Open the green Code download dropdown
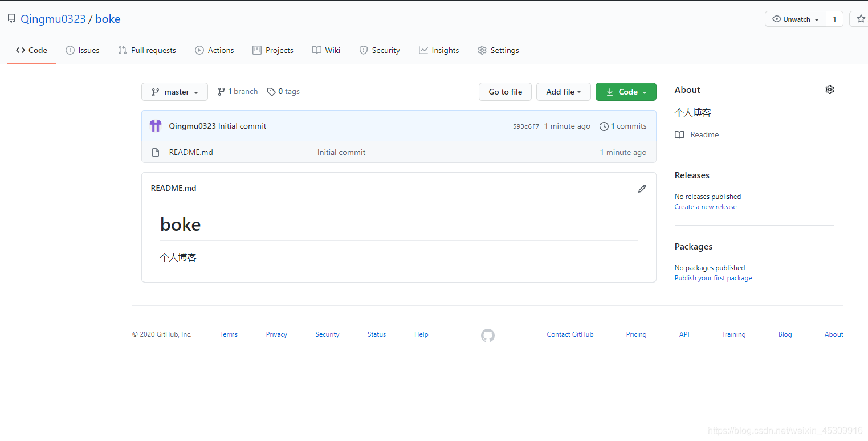Image resolution: width=868 pixels, height=441 pixels. [x=626, y=92]
